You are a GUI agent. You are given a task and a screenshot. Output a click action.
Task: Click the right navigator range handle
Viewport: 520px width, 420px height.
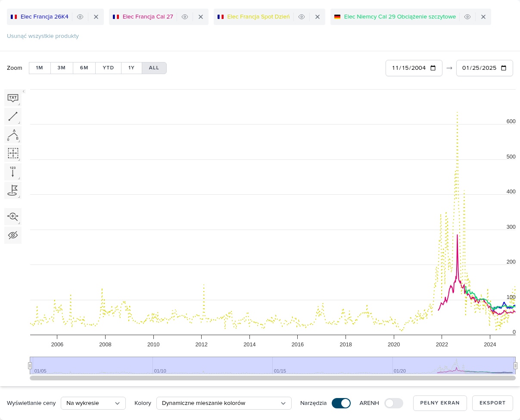click(x=515, y=366)
